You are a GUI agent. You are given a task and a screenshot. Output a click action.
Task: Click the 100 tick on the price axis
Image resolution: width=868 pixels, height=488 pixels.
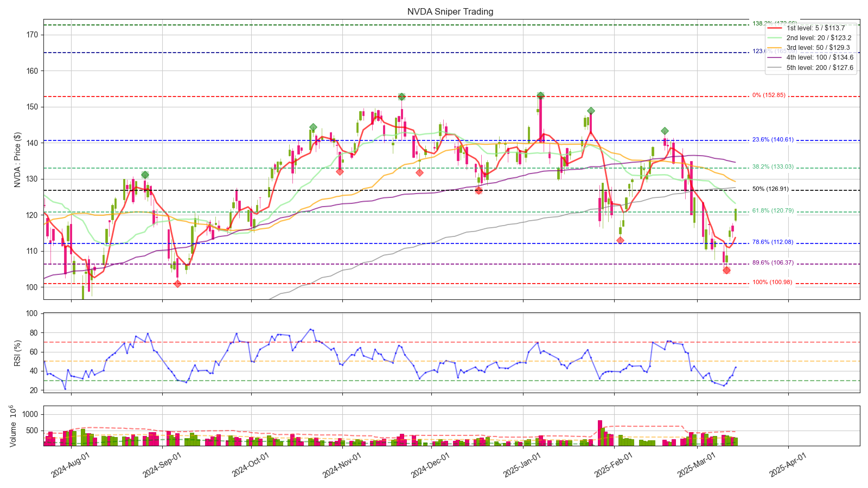tap(31, 287)
